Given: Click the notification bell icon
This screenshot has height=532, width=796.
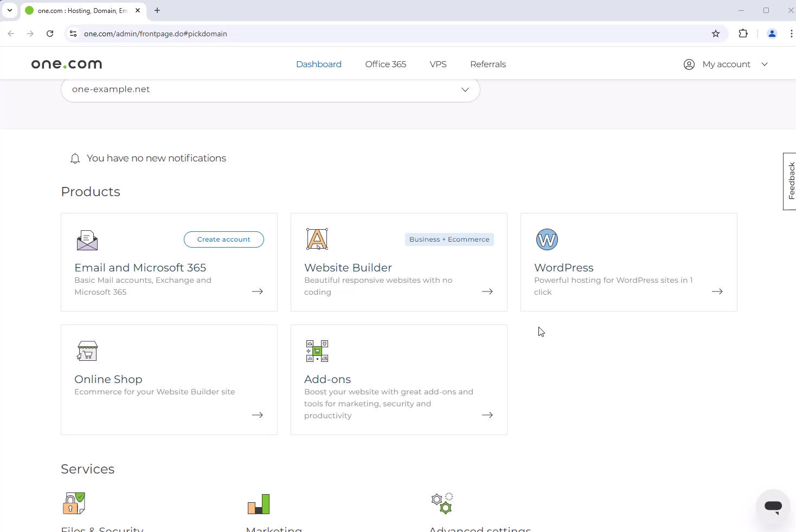Looking at the screenshot, I should click(x=75, y=158).
